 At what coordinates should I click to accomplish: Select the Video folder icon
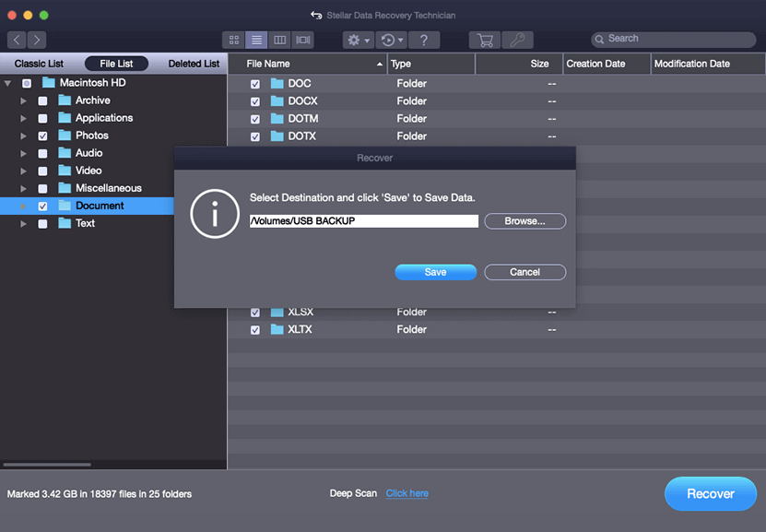(x=65, y=171)
